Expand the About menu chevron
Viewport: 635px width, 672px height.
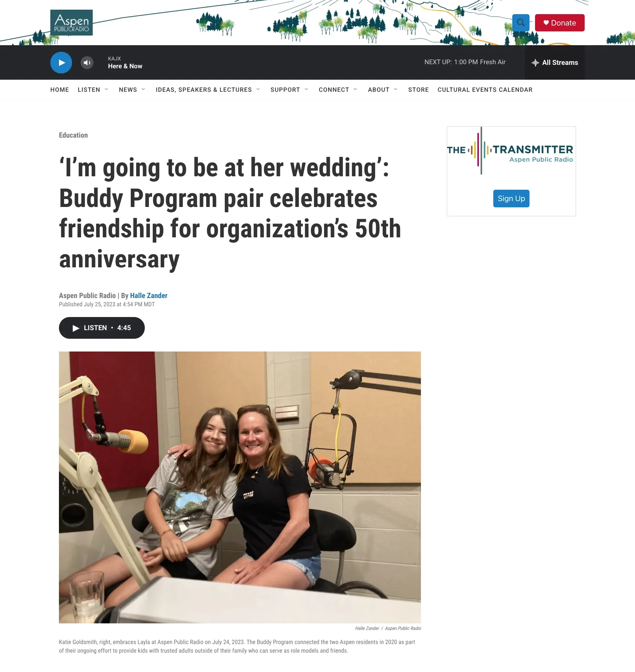click(x=396, y=89)
